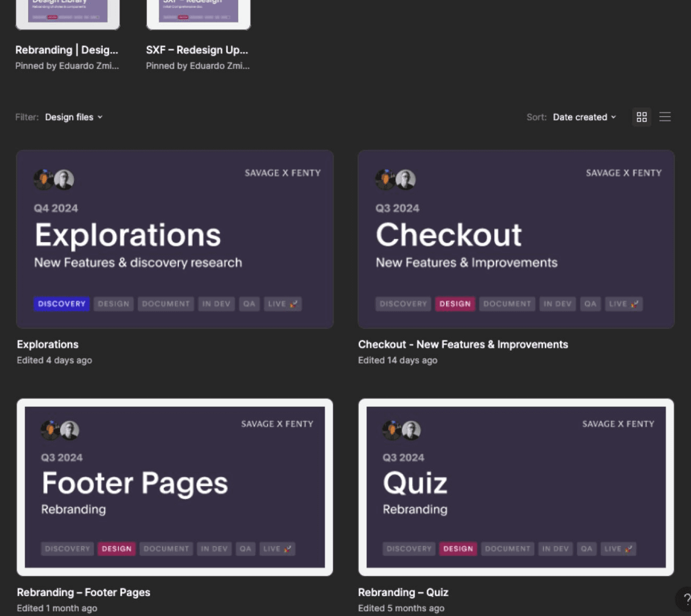
Task: Click the LIVE tag on Explorations card
Action: (x=283, y=304)
